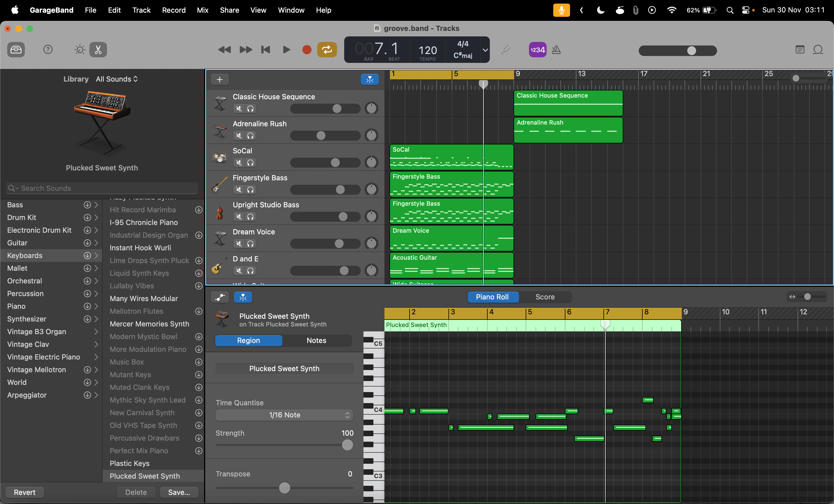The image size is (834, 504).
Task: Switch to the Score tab
Action: coord(545,297)
